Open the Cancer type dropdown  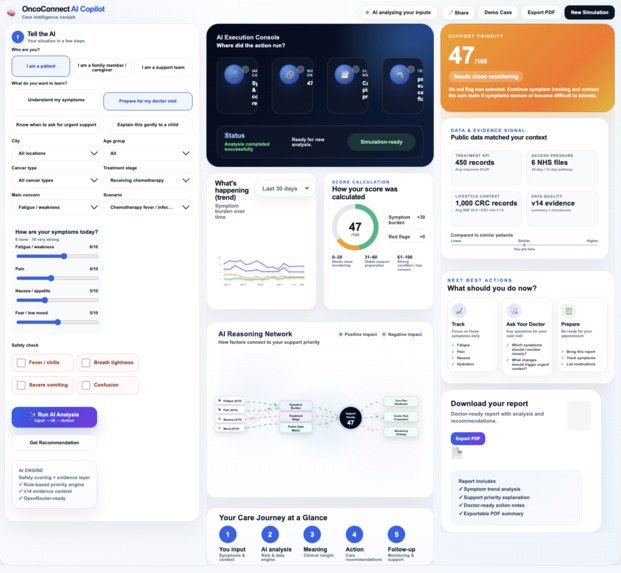point(56,180)
